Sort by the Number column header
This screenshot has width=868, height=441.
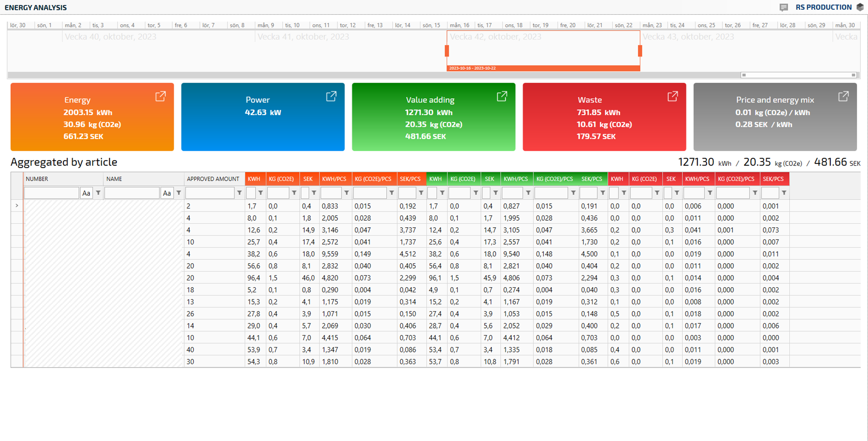pos(37,179)
